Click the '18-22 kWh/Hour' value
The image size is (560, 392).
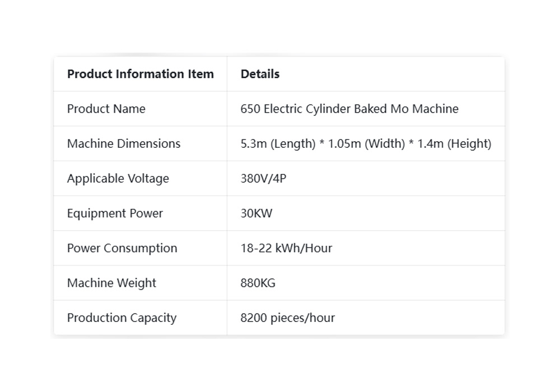286,248
